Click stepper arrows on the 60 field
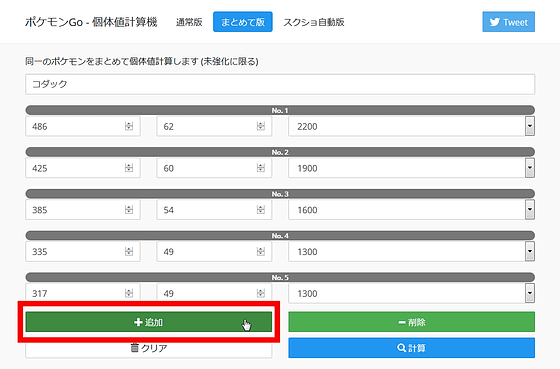The width and height of the screenshot is (560, 369). [261, 168]
